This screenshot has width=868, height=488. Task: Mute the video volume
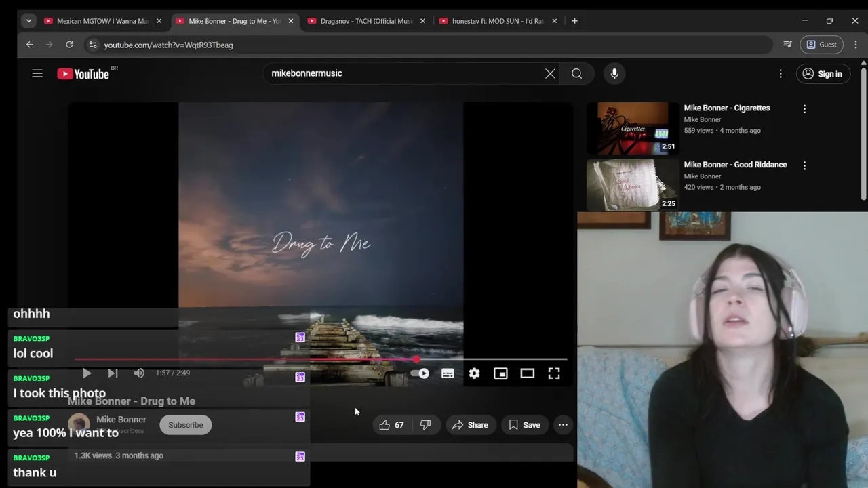139,373
